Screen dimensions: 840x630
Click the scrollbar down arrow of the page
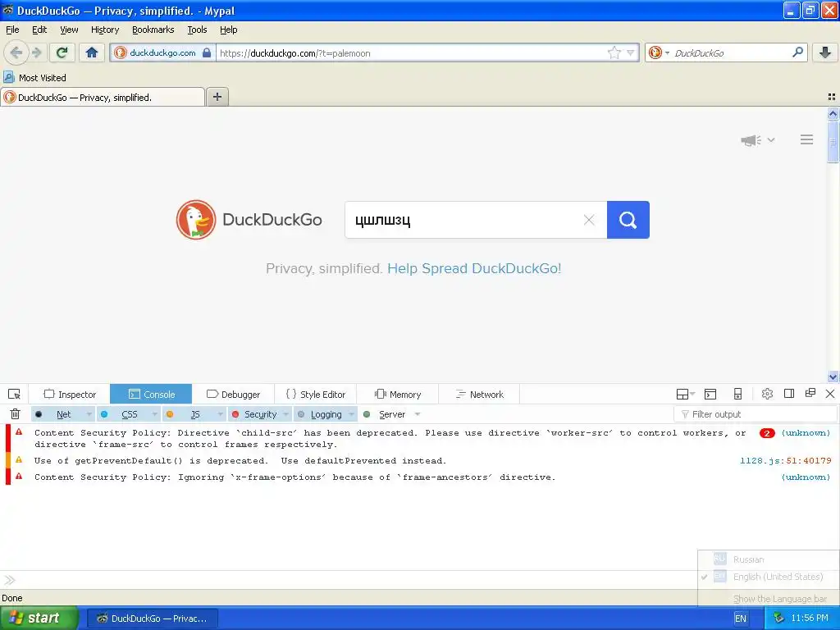[x=833, y=377]
